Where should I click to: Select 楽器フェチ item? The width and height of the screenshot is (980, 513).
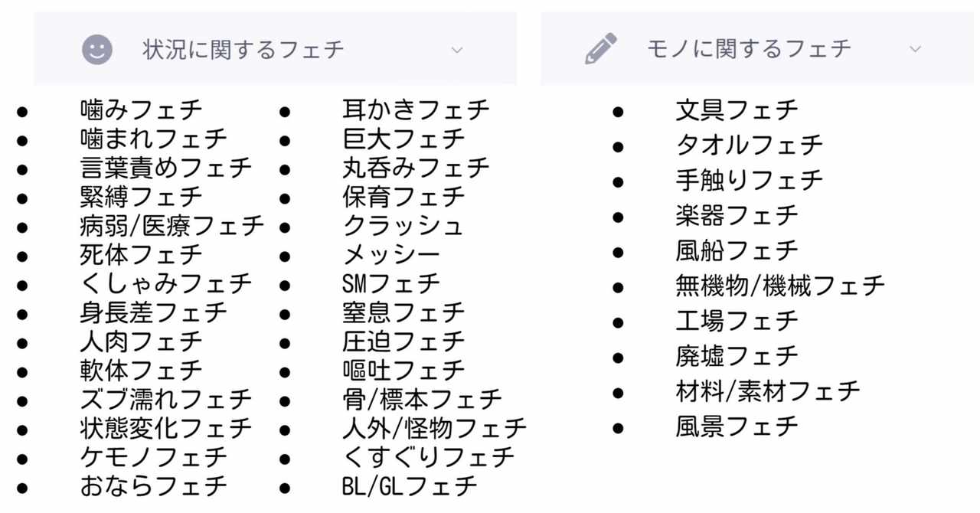click(737, 215)
